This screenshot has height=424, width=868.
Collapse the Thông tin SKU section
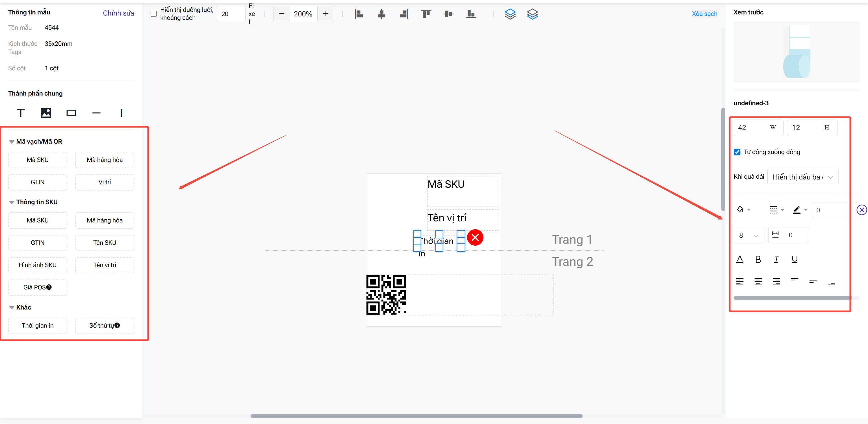point(12,202)
